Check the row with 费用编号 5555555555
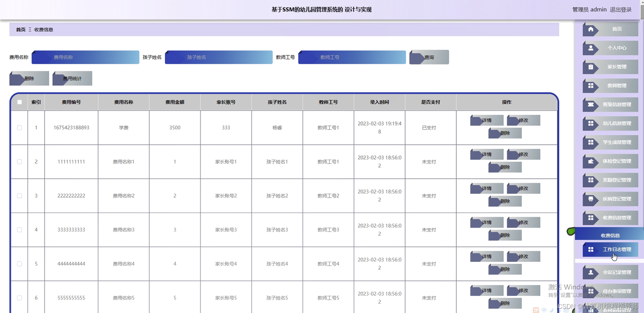Image resolution: width=644 pixels, height=313 pixels. pyautogui.click(x=19, y=298)
